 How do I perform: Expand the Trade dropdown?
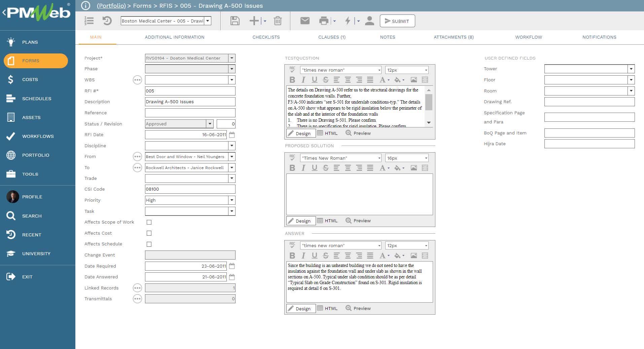[x=232, y=178]
